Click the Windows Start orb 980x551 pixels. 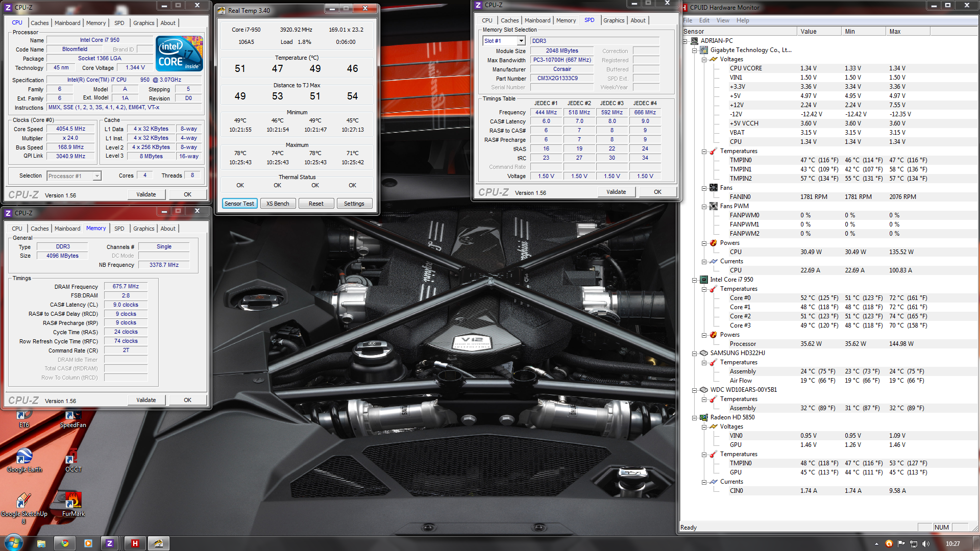coord(14,543)
